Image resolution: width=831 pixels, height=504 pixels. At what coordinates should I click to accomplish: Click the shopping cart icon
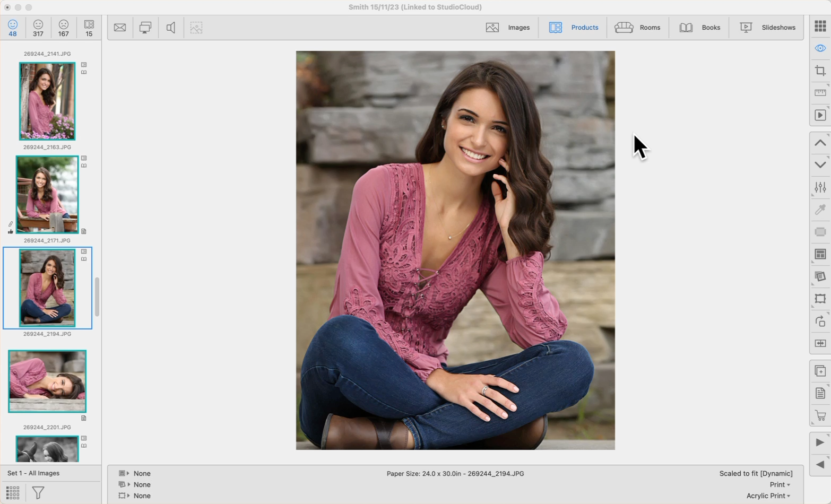coord(820,415)
